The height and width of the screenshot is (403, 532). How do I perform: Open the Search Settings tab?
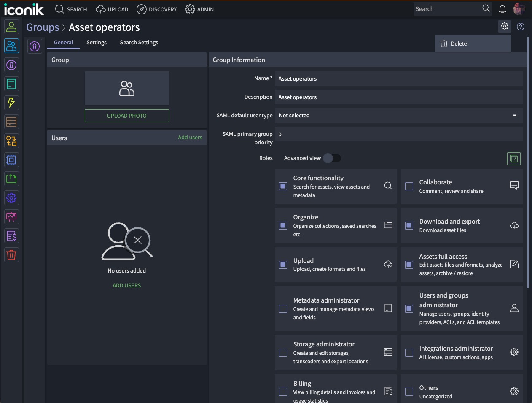coord(139,42)
